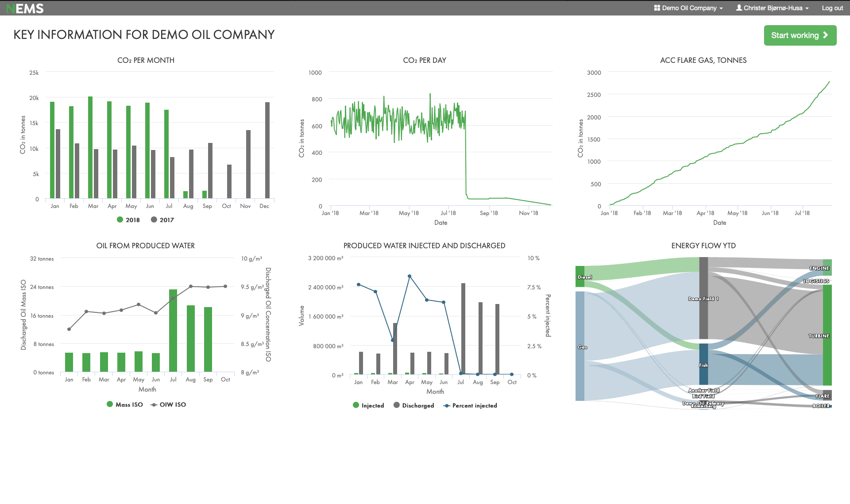Click Log out in the top menu
Viewport: 850px width, 504px height.
click(832, 8)
